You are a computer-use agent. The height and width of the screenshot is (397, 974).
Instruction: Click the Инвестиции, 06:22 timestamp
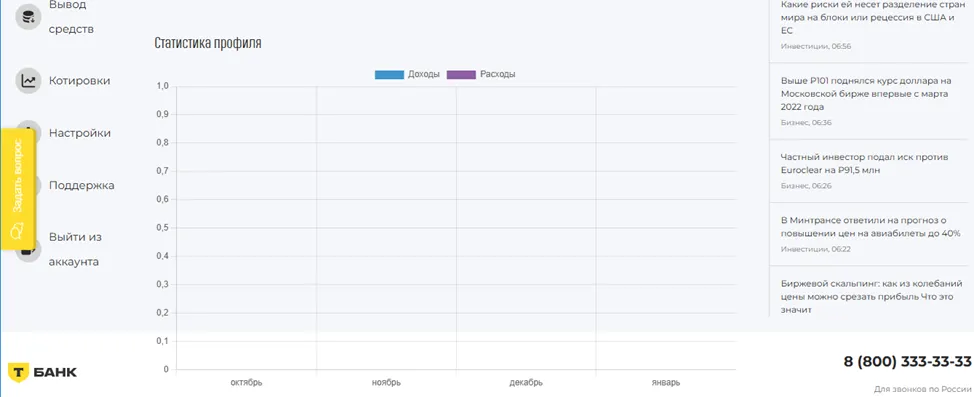[x=816, y=250]
